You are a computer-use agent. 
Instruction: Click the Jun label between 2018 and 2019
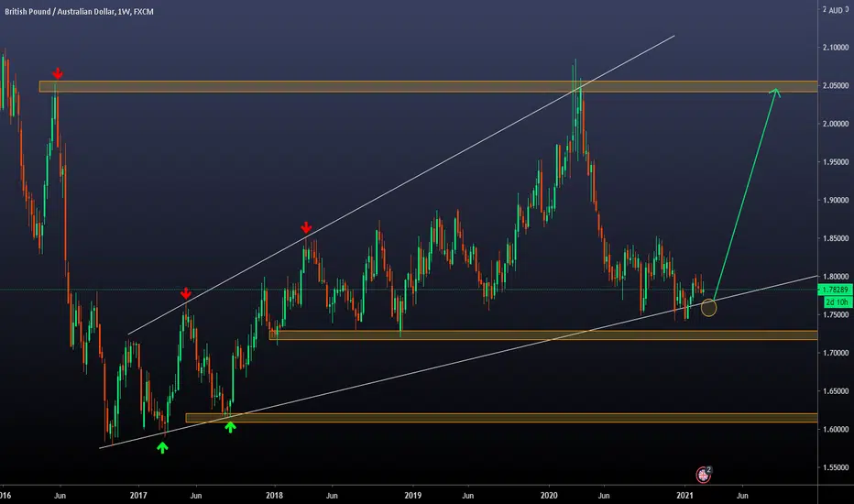(332, 496)
